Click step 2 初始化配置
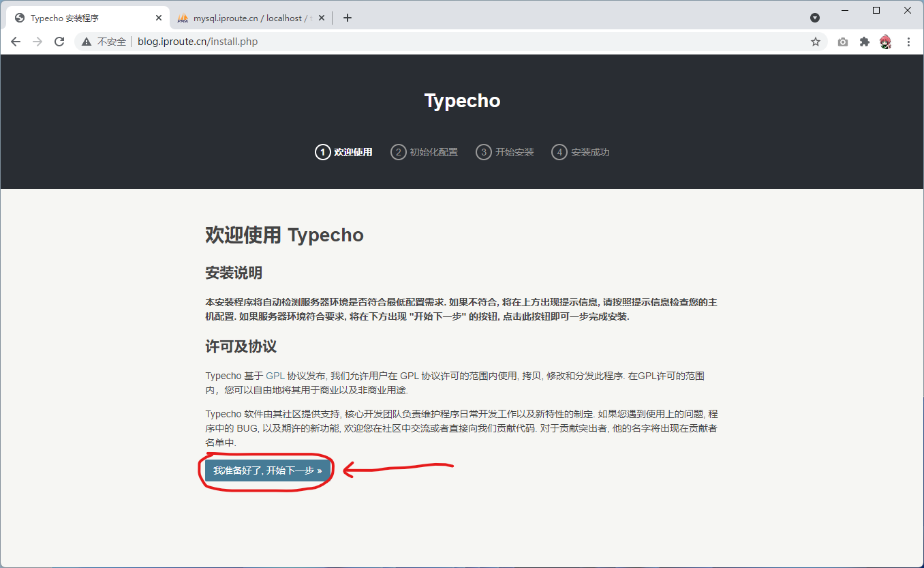 tap(424, 152)
